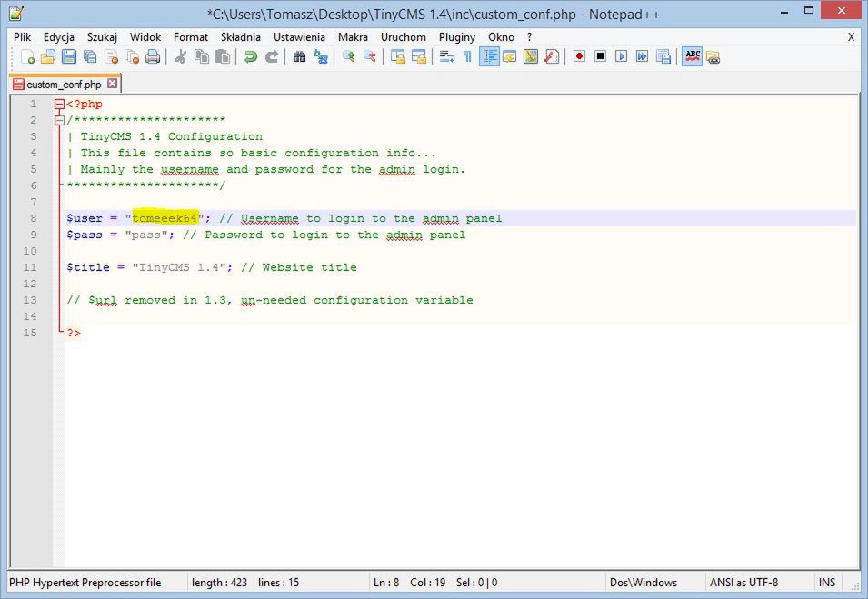Click the Redo arrow icon
868x599 pixels.
click(x=271, y=56)
